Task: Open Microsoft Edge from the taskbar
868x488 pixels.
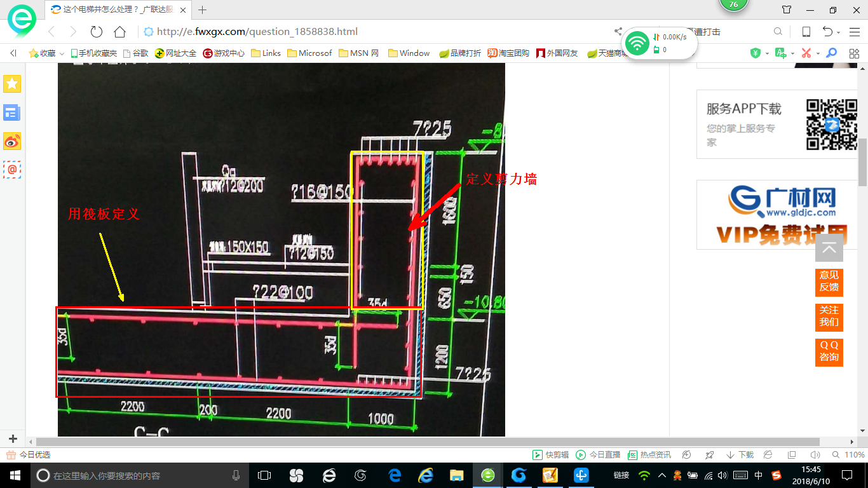Action: (x=395, y=475)
